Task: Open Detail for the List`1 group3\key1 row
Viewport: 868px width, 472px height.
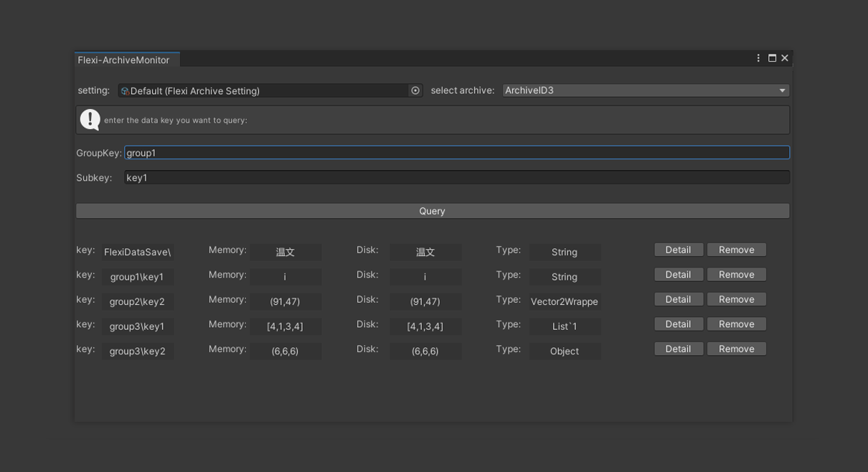Action: [678, 324]
